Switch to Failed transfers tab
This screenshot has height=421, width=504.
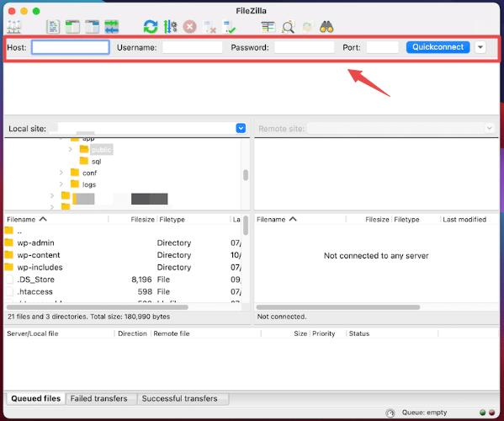click(99, 398)
